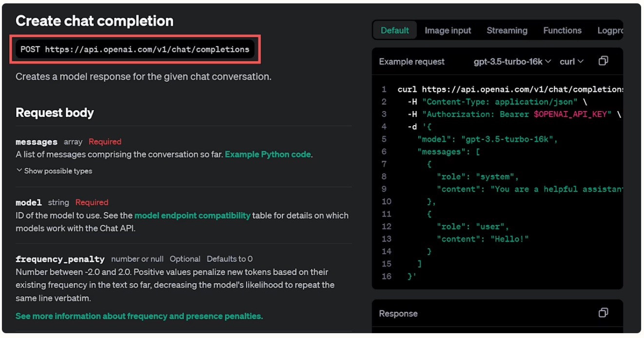The width and height of the screenshot is (644, 338).
Task: Follow the model endpoint compatibility link
Action: click(x=193, y=215)
